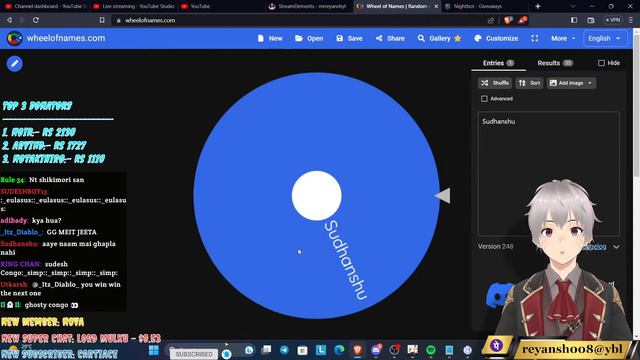Toggle the Hide checkbox
The width and height of the screenshot is (640, 360).
click(601, 63)
